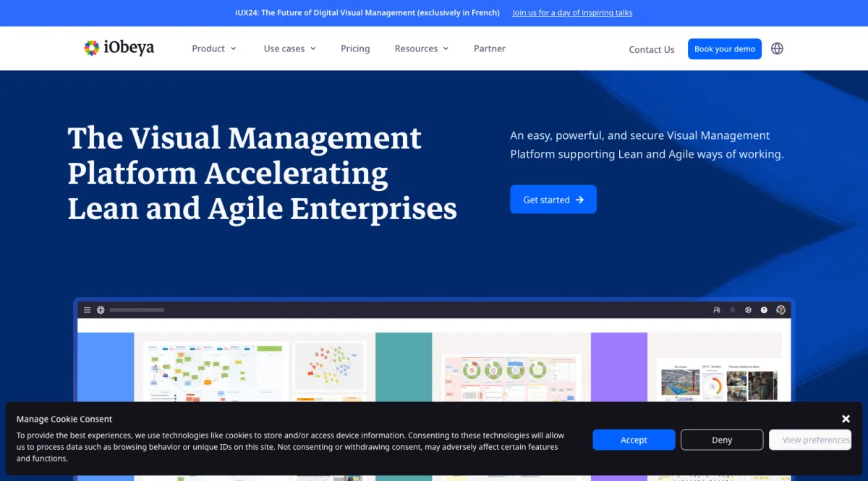Click the donut charts board thumbnail
The height and width of the screenshot is (481, 868).
tap(511, 377)
